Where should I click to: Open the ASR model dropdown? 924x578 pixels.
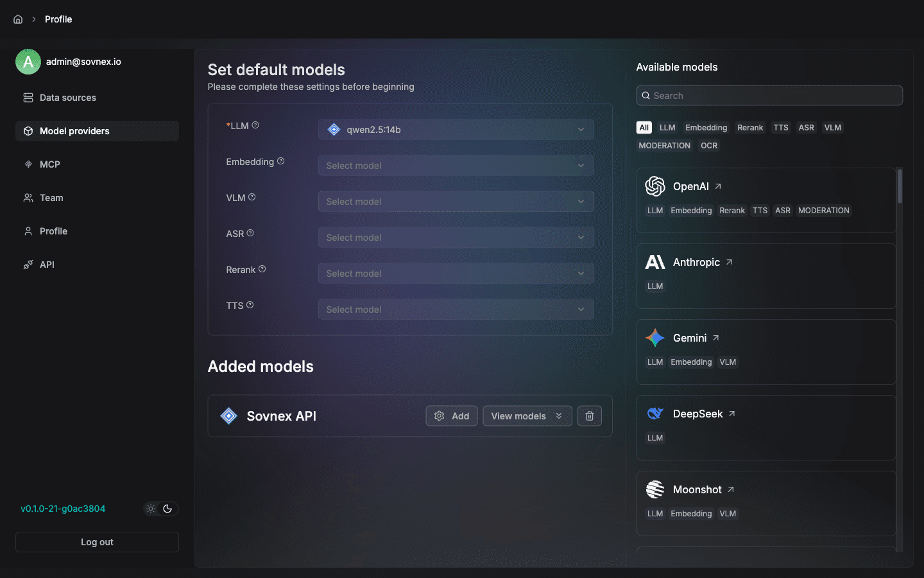pyautogui.click(x=456, y=238)
